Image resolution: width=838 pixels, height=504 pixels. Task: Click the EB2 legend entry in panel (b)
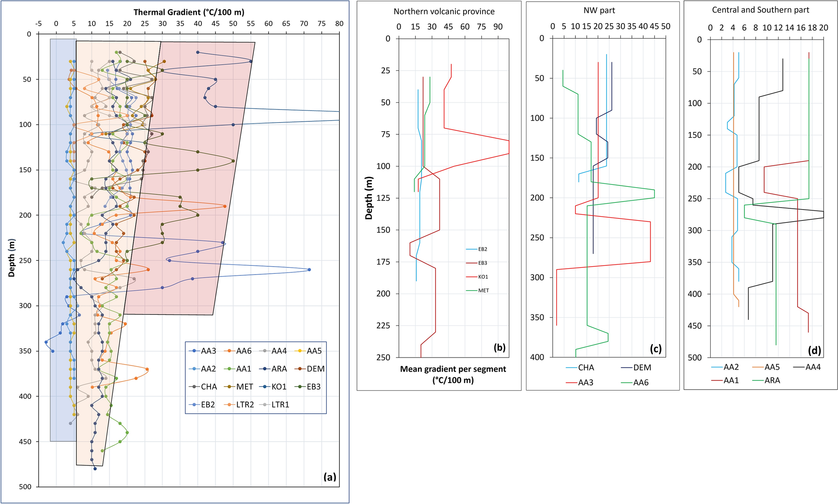[x=477, y=249]
